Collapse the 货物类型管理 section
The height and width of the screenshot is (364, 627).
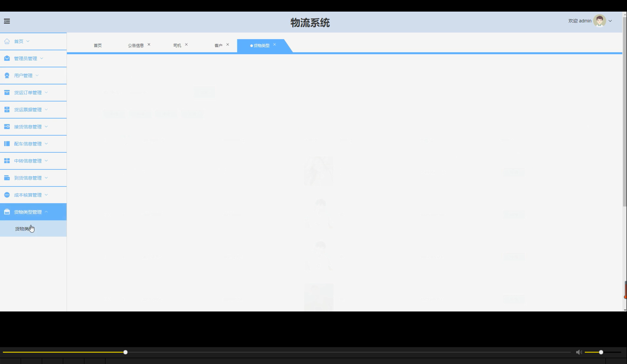pyautogui.click(x=27, y=211)
